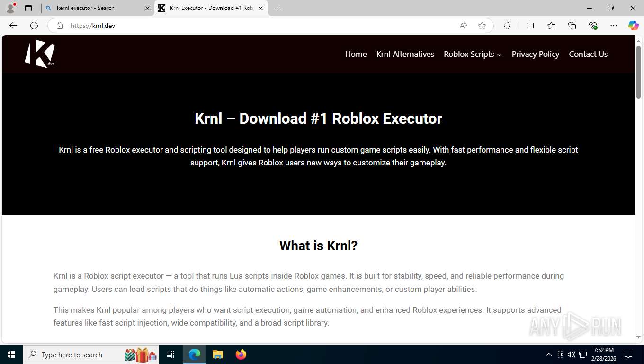644x364 pixels.
Task: Activate Read aloud icon
Action: 463,26
